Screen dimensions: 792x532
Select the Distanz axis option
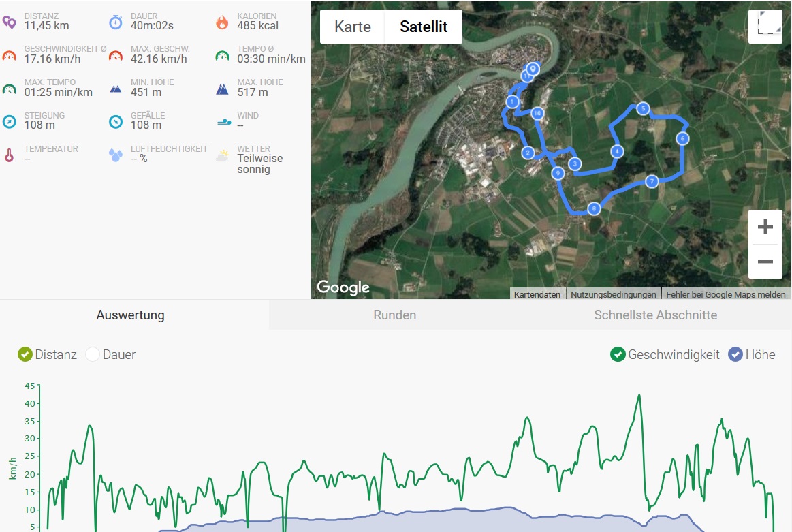pos(25,354)
